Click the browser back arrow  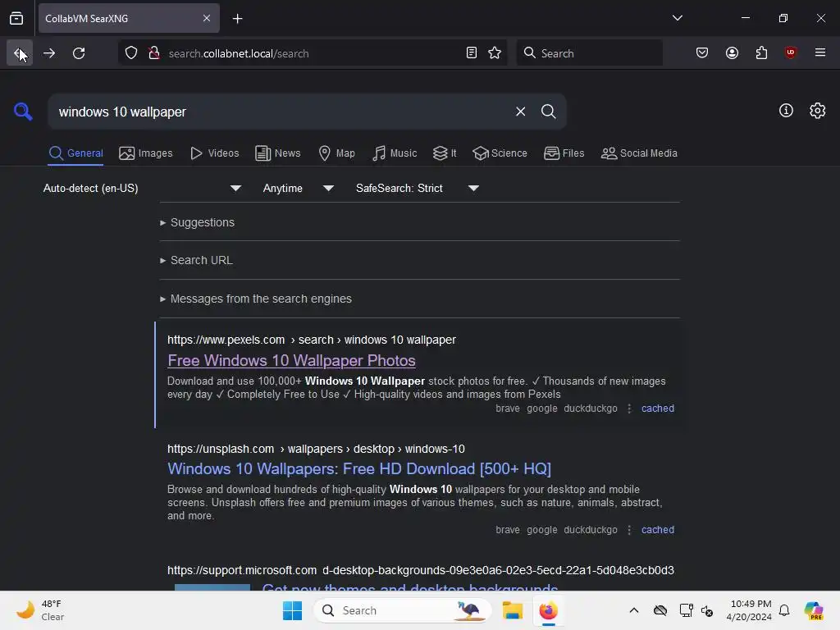20,53
